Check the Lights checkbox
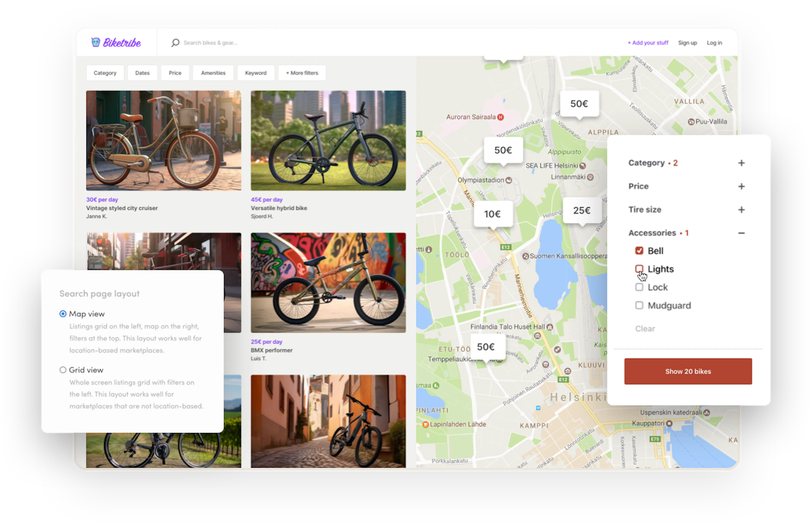812x528 pixels. click(639, 269)
